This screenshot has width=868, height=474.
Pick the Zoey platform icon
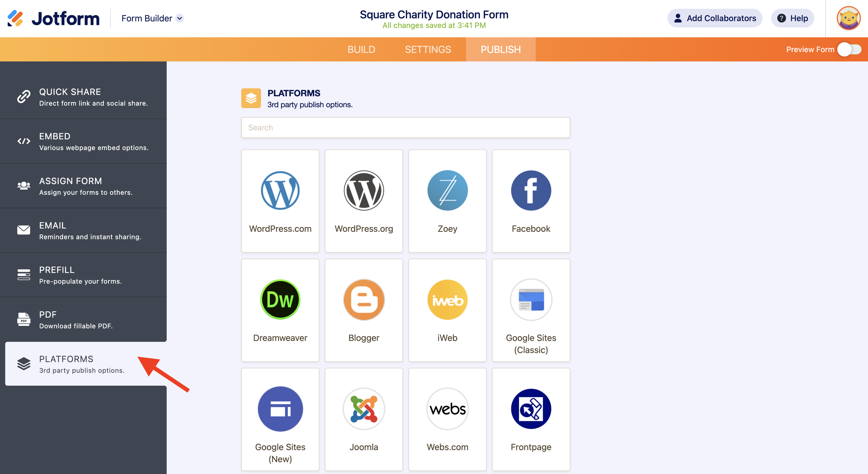pyautogui.click(x=447, y=190)
